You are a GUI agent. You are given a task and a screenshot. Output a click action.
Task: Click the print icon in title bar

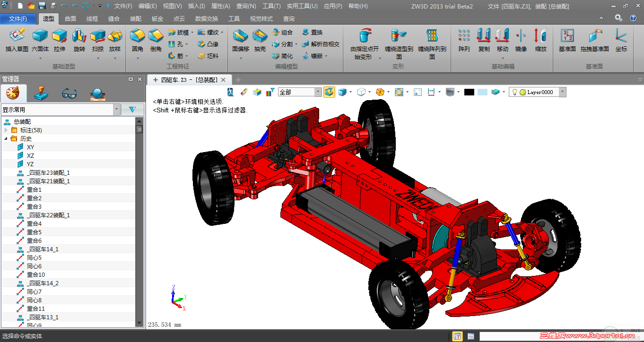point(53,6)
